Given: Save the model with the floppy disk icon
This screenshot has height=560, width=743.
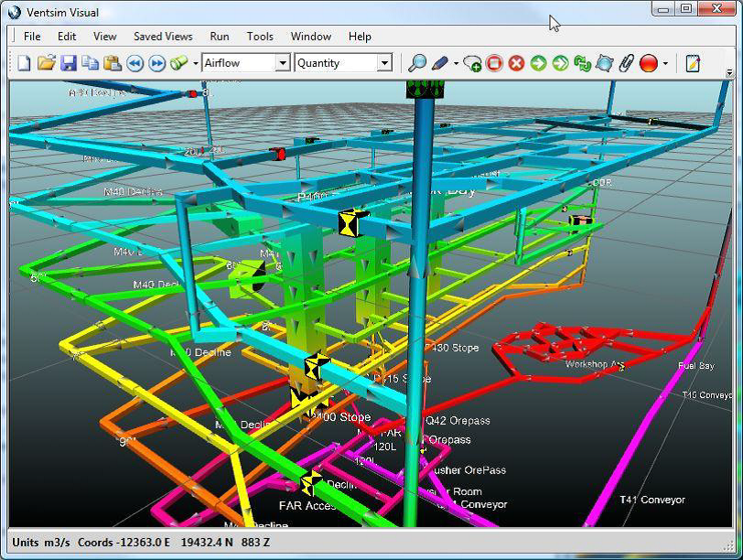Looking at the screenshot, I should pos(69,63).
